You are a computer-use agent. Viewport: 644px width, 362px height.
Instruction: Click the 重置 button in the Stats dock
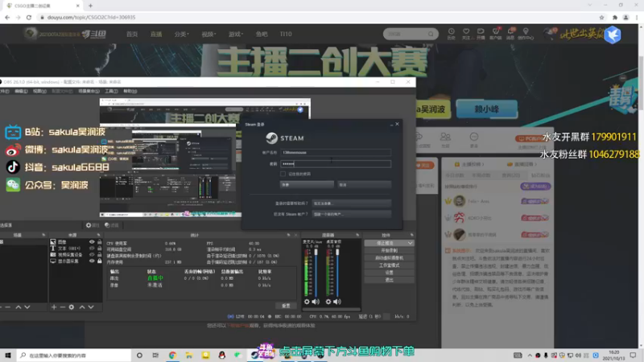[x=286, y=306]
